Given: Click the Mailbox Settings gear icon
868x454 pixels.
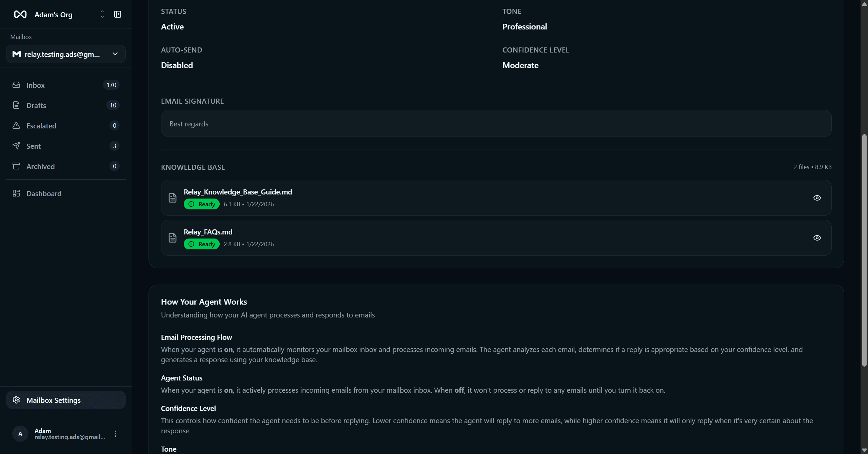Looking at the screenshot, I should 16,400.
